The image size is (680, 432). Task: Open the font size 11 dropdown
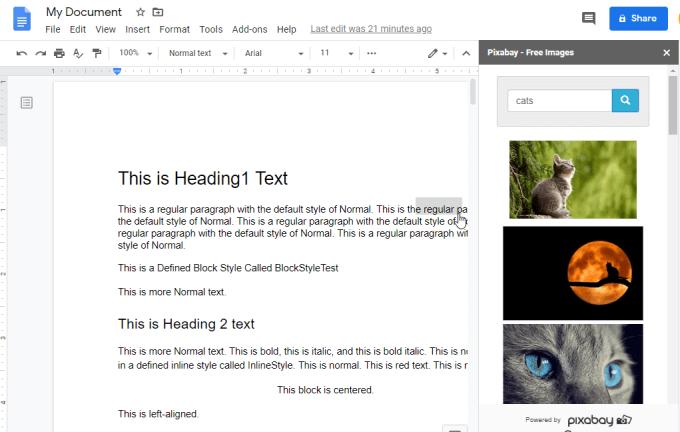(x=337, y=53)
